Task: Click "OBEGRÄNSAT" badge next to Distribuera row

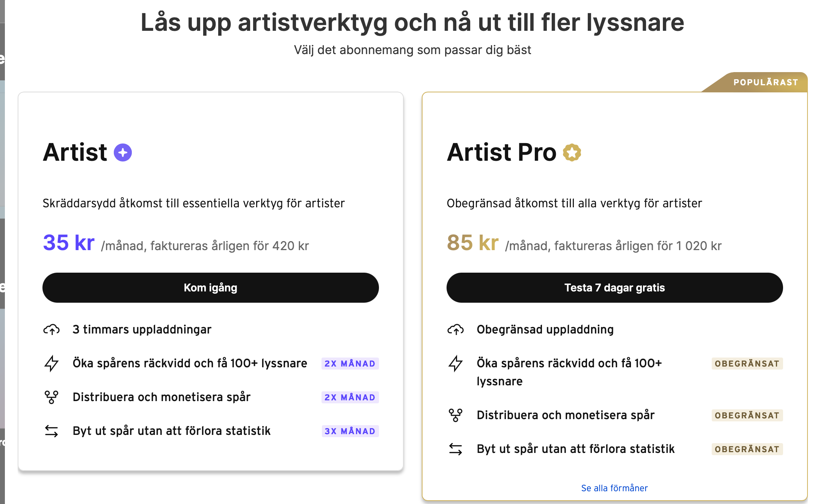Action: point(747,415)
